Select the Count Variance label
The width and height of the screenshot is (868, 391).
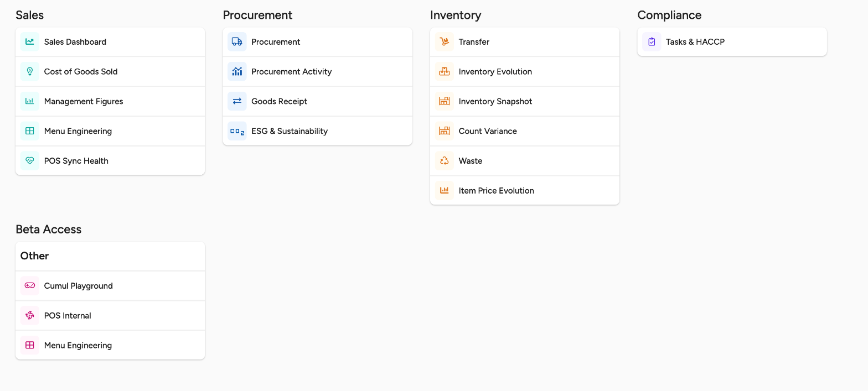488,132
